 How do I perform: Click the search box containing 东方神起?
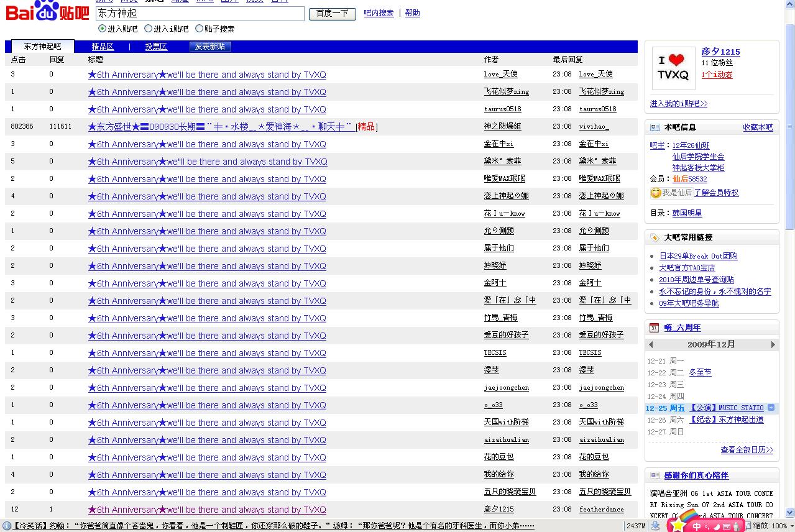pos(200,13)
